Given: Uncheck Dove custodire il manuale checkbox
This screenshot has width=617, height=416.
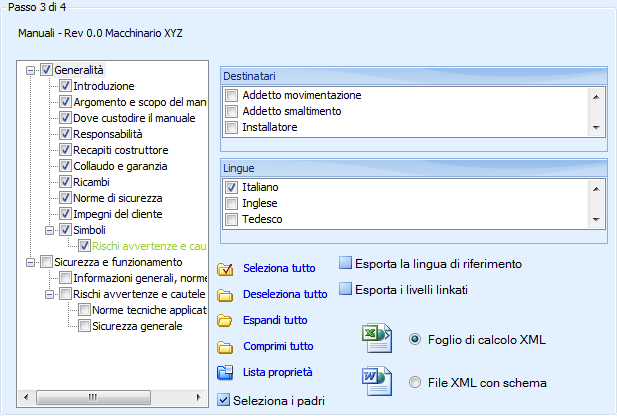Looking at the screenshot, I should pos(65,118).
